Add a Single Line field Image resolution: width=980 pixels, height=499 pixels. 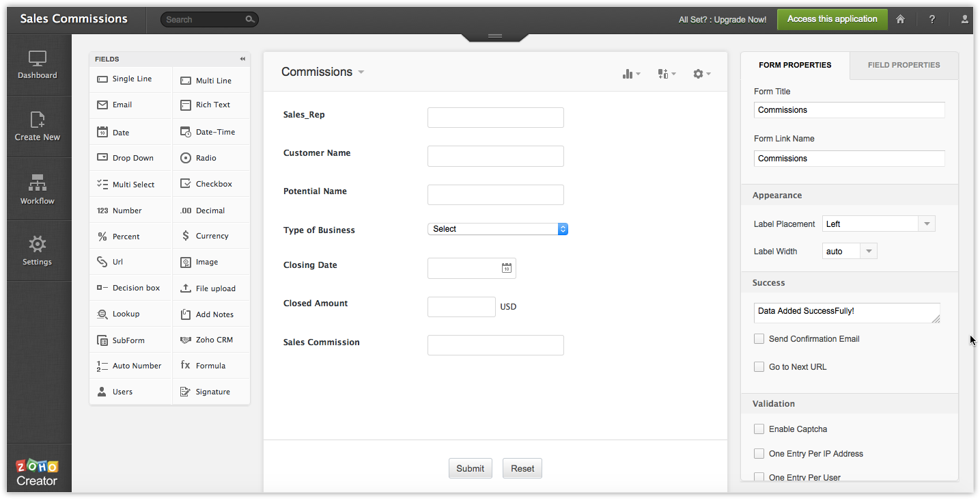[130, 79]
